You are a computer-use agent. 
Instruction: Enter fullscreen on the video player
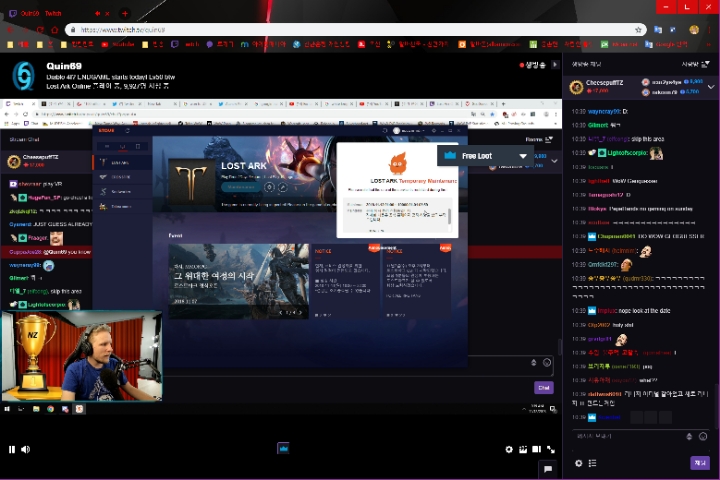point(551,449)
